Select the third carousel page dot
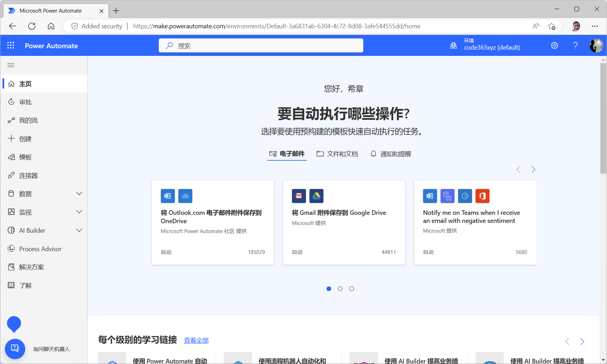 click(x=351, y=289)
